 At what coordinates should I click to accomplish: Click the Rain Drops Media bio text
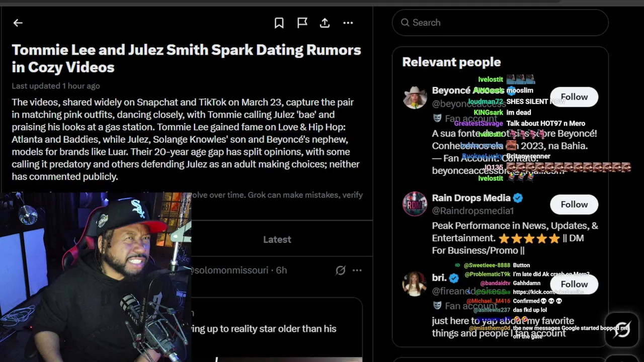point(515,238)
